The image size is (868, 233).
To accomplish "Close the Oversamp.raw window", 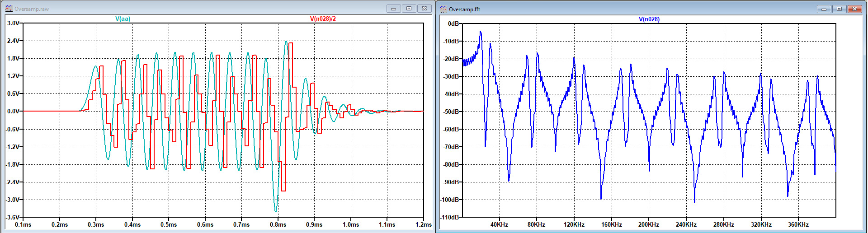I will (425, 9).
